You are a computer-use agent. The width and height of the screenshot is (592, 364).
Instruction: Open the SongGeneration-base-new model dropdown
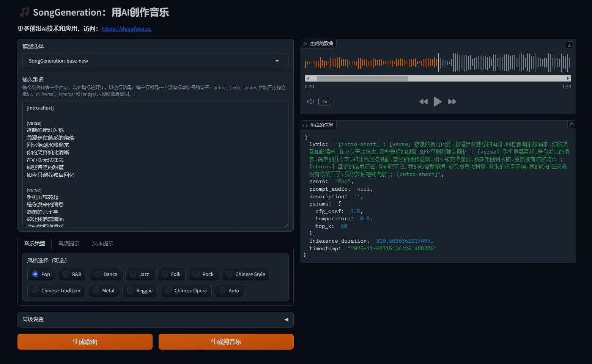[x=155, y=61]
